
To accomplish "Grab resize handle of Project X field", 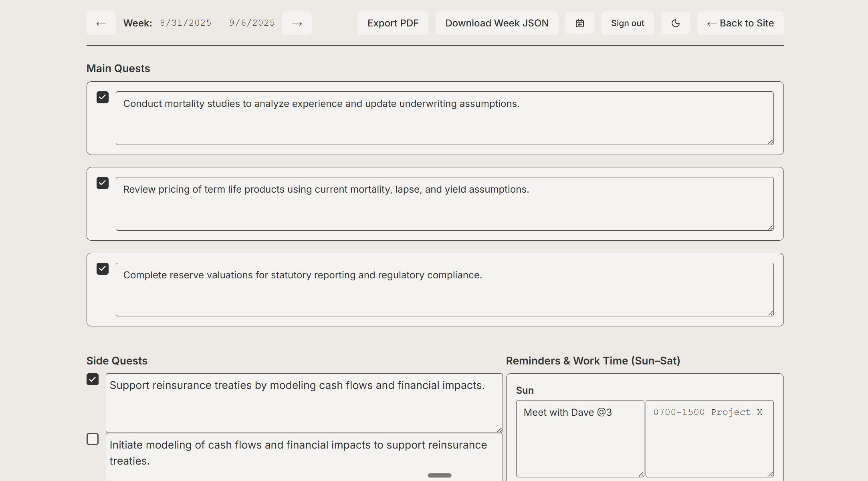I will coord(771,474).
